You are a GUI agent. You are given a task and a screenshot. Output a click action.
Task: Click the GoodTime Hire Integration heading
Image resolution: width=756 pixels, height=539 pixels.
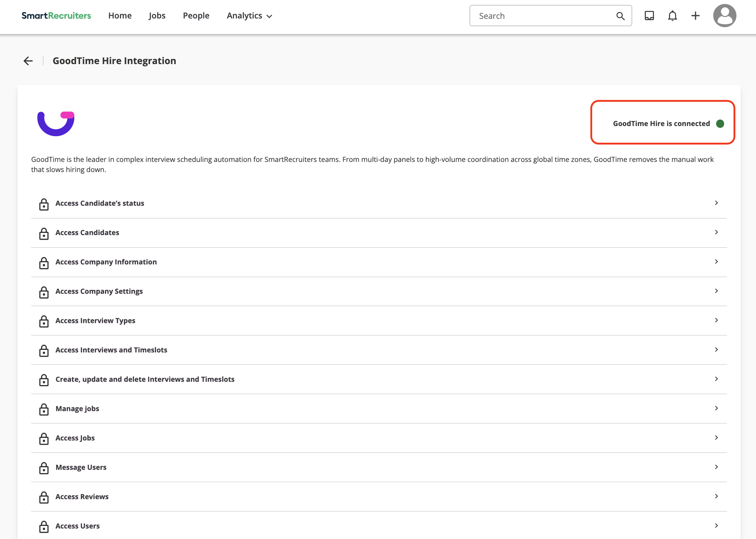pos(115,61)
